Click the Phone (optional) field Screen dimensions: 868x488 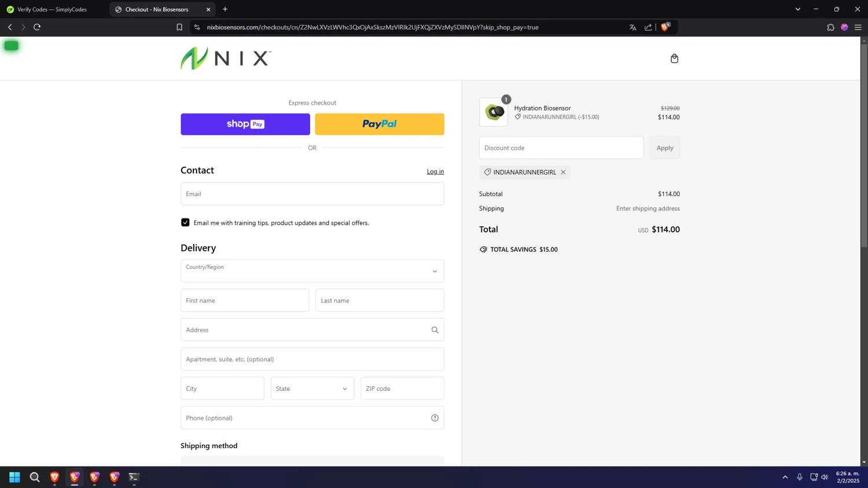pos(312,418)
